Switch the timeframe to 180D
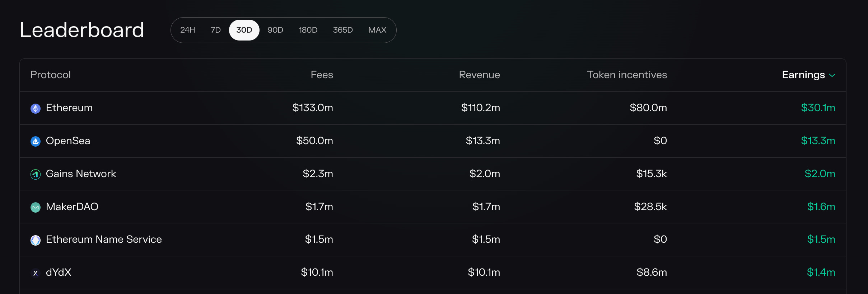 308,30
